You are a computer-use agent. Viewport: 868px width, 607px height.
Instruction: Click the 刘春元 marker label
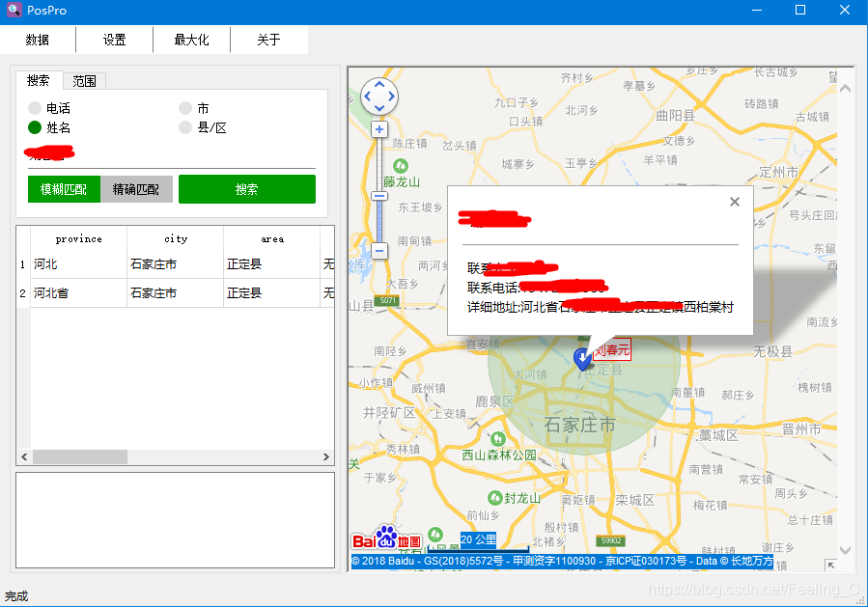click(612, 349)
